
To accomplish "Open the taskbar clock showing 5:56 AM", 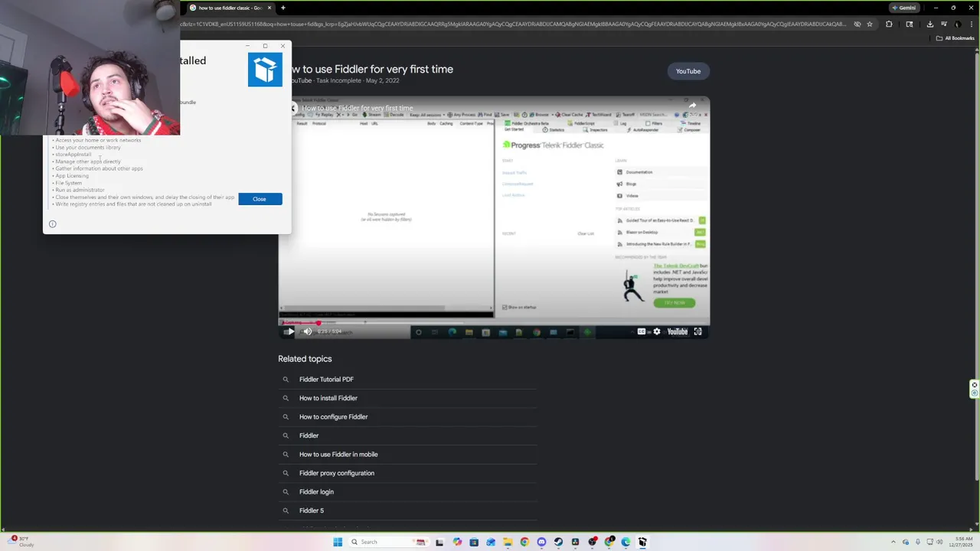I will coord(962,542).
